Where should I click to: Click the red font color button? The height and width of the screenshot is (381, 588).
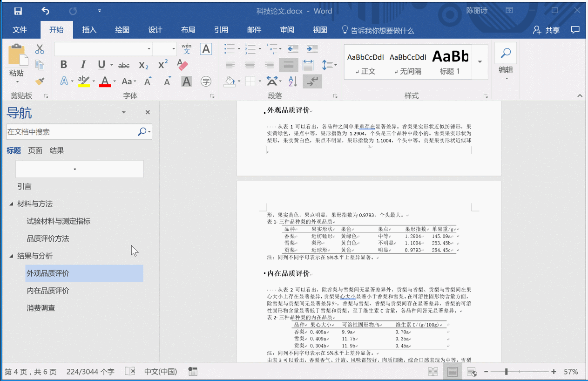click(x=105, y=82)
